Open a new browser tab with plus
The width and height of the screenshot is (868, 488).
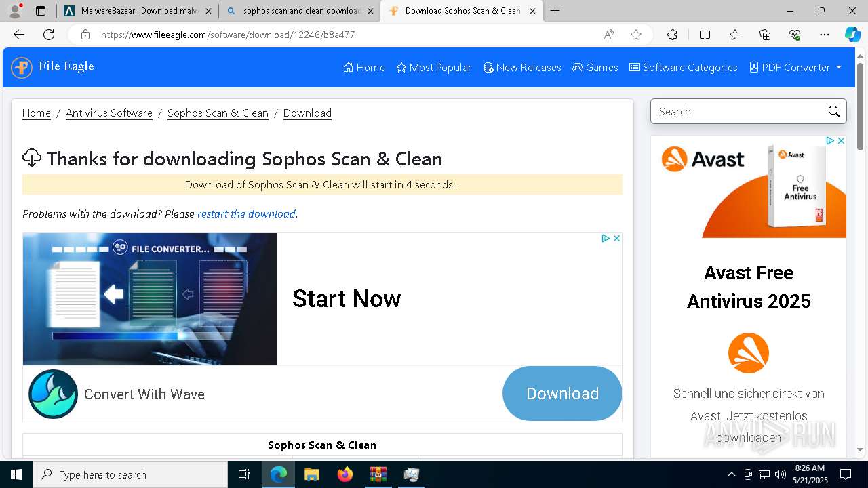(x=555, y=11)
